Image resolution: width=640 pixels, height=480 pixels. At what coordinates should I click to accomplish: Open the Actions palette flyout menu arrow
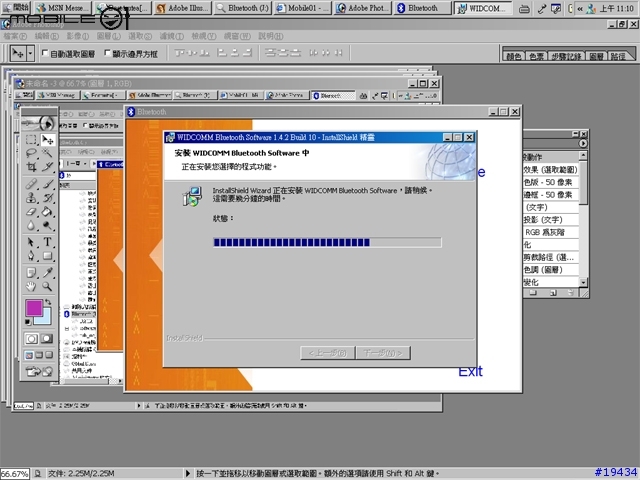(582, 144)
